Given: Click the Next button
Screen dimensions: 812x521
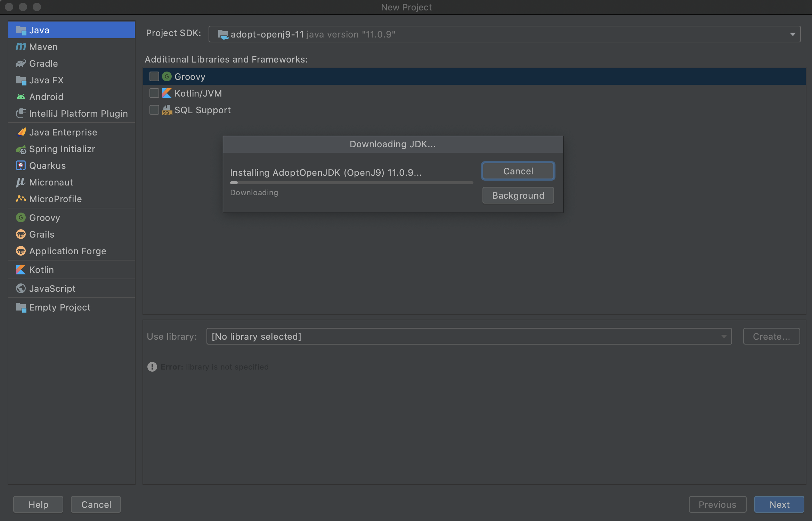Looking at the screenshot, I should pyautogui.click(x=779, y=504).
